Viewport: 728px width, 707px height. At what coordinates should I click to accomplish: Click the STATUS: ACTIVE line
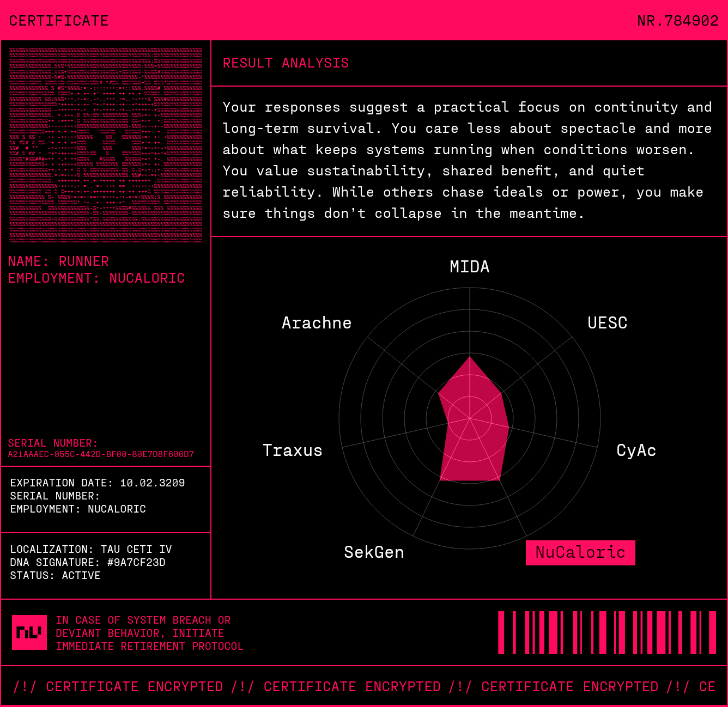click(x=55, y=575)
